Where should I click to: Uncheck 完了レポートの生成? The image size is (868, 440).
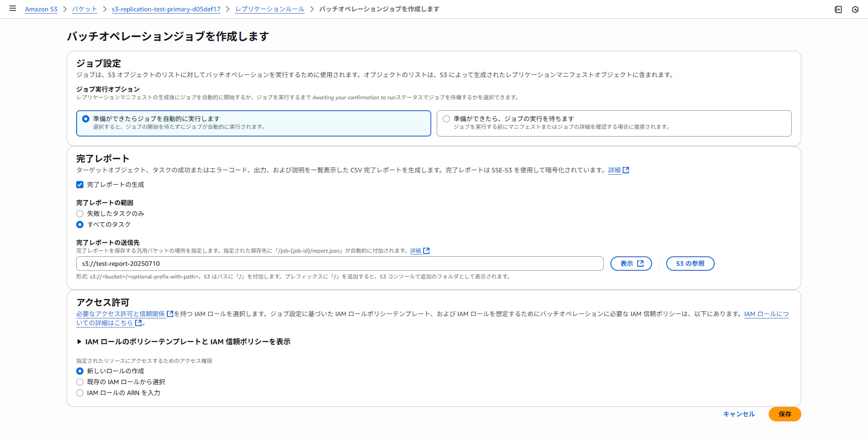tap(80, 184)
